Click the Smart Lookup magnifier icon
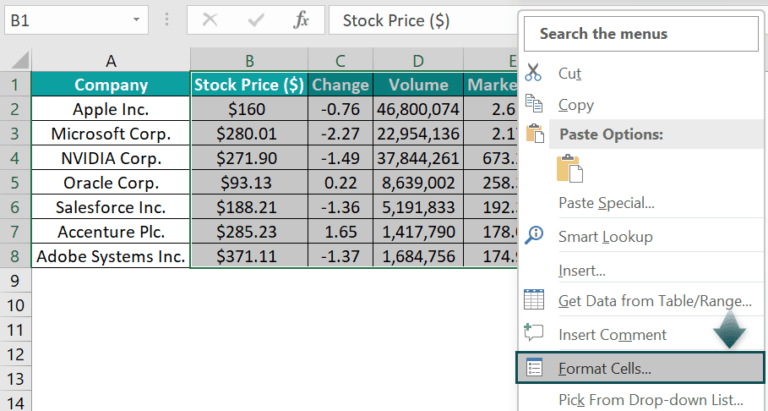 (x=533, y=236)
